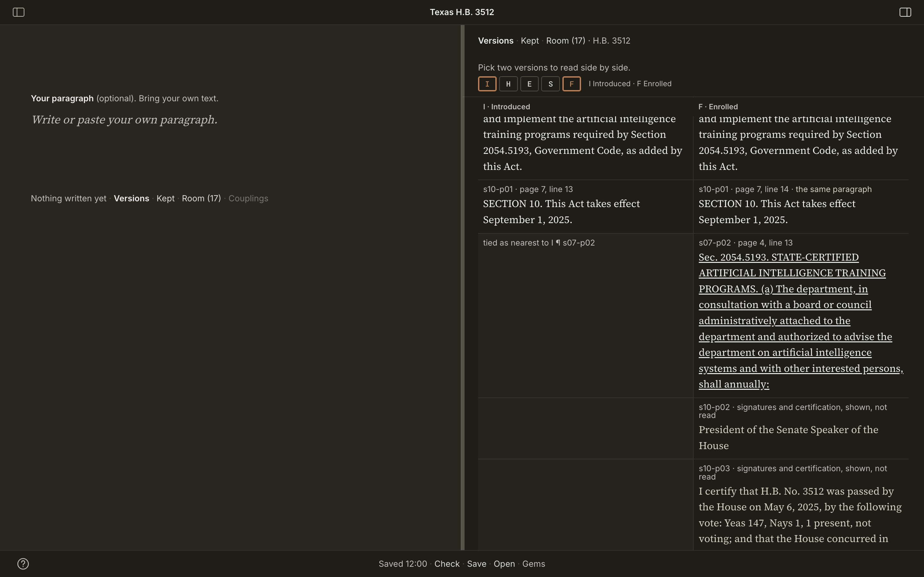This screenshot has height=577, width=924.
Task: Click Check in the bottom status bar
Action: (447, 564)
